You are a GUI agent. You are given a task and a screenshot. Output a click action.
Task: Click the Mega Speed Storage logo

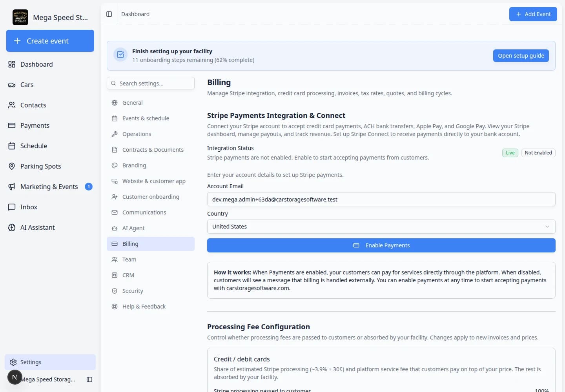pos(20,17)
